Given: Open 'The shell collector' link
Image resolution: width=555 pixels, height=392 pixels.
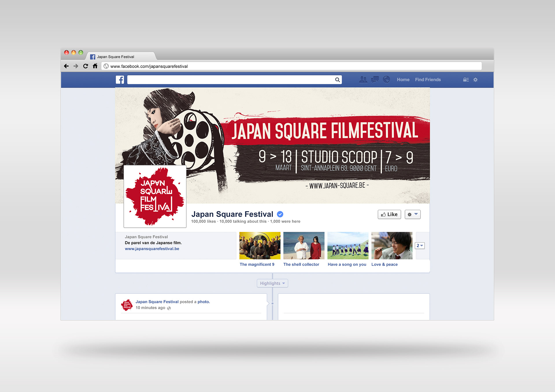Looking at the screenshot, I should point(301,264).
